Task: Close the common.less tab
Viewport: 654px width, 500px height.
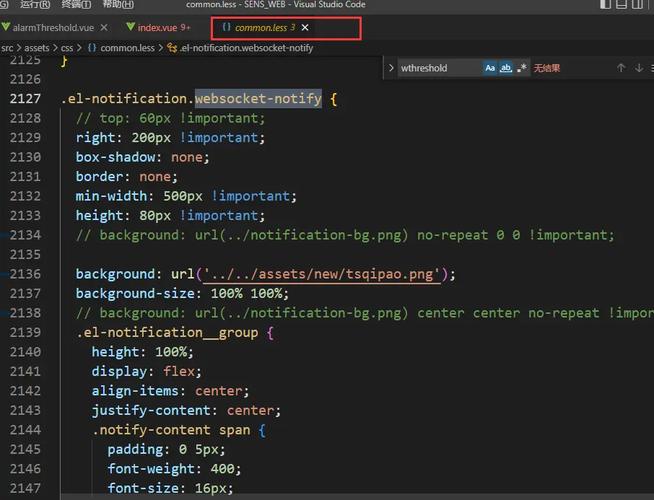Action: [305, 28]
